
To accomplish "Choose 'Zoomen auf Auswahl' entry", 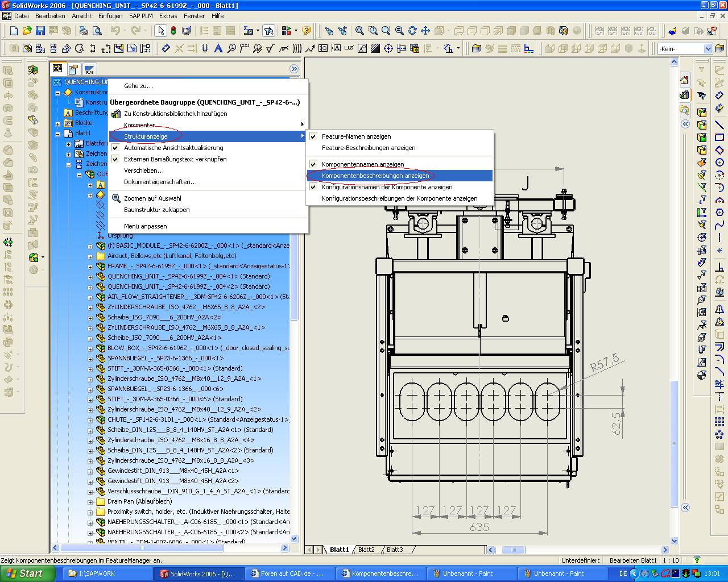I will pos(208,198).
